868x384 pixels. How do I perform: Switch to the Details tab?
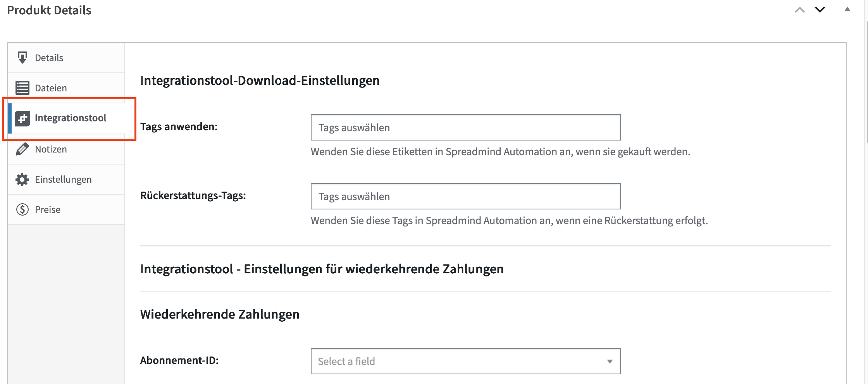(x=49, y=58)
